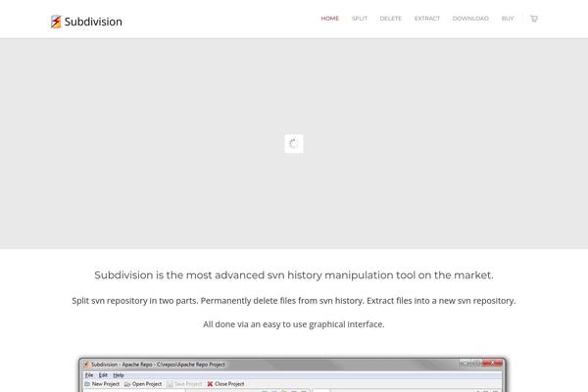Viewport: 588px width, 392px height.
Task: Open the EXTRACT navigation item
Action: click(427, 19)
